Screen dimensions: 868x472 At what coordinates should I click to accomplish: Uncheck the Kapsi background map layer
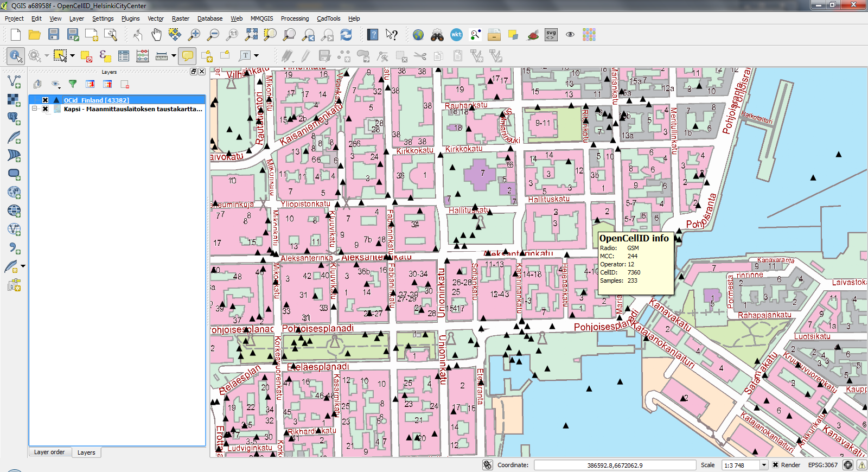(x=46, y=109)
